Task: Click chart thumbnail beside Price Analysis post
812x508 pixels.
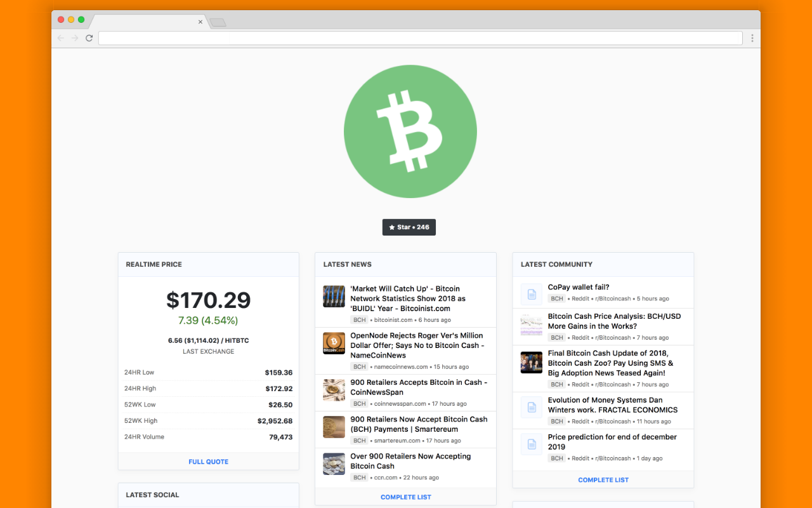Action: tap(532, 324)
